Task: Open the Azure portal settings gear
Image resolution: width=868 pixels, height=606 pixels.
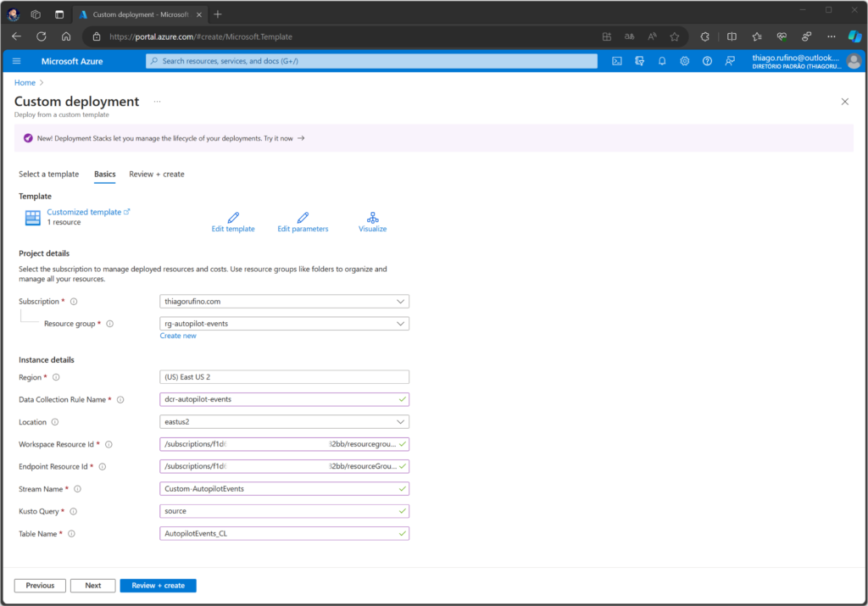Action: [x=685, y=60]
